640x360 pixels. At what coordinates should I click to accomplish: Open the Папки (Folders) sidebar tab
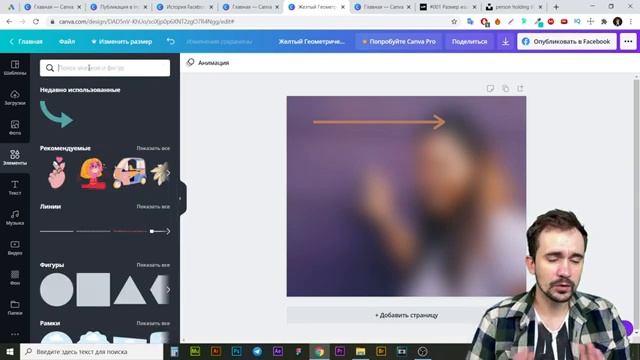[15, 307]
